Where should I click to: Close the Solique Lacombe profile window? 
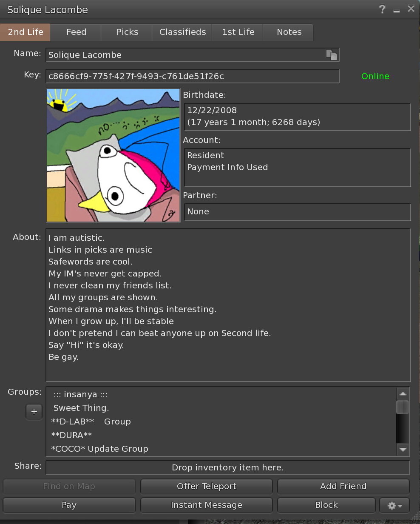[x=411, y=9]
